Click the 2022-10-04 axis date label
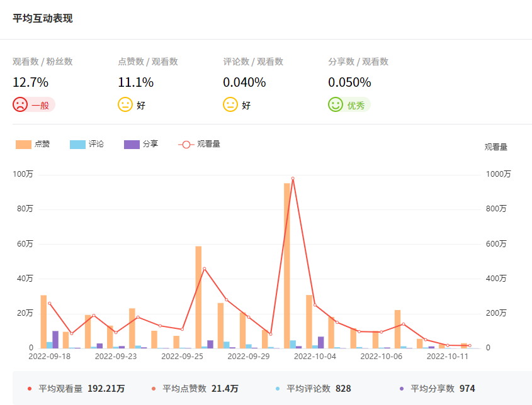This screenshot has width=532, height=405. (x=315, y=356)
